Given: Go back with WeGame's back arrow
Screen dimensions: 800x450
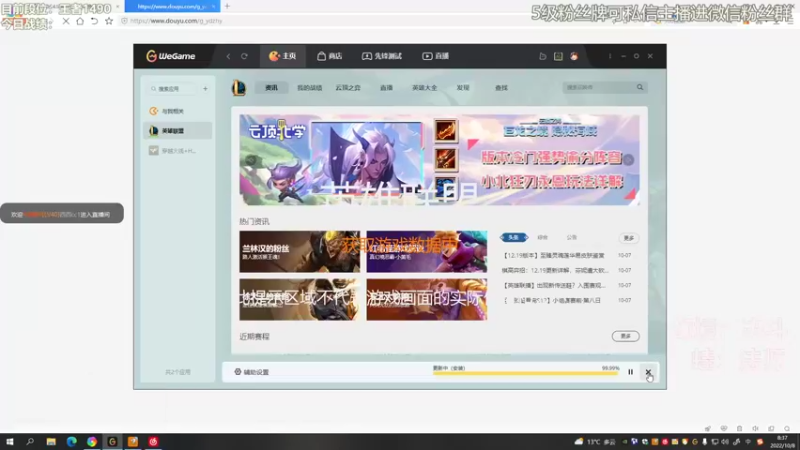Looking at the screenshot, I should tap(228, 56).
